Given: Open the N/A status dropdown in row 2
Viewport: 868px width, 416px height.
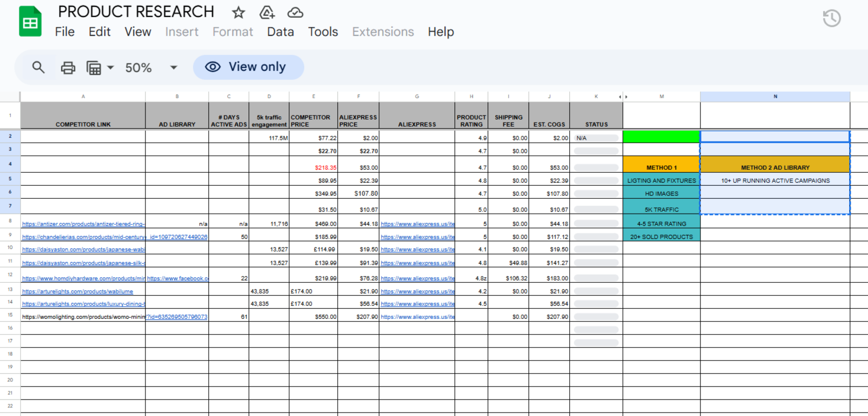Looking at the screenshot, I should [x=596, y=138].
